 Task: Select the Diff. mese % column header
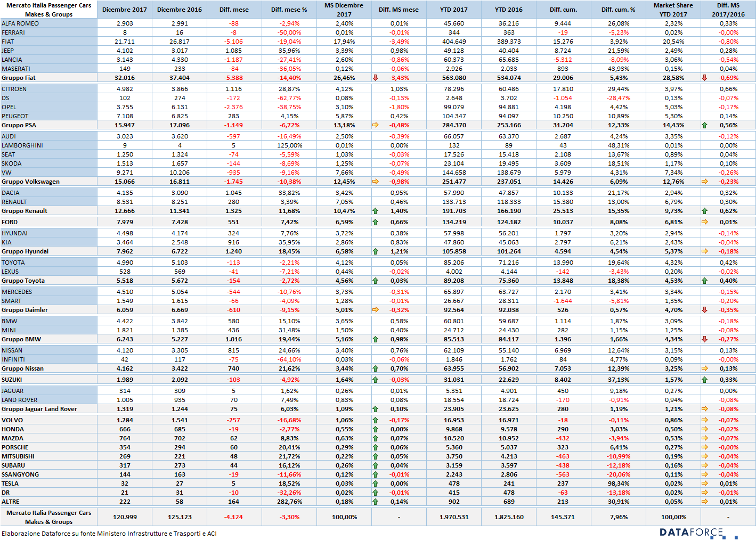289,10
